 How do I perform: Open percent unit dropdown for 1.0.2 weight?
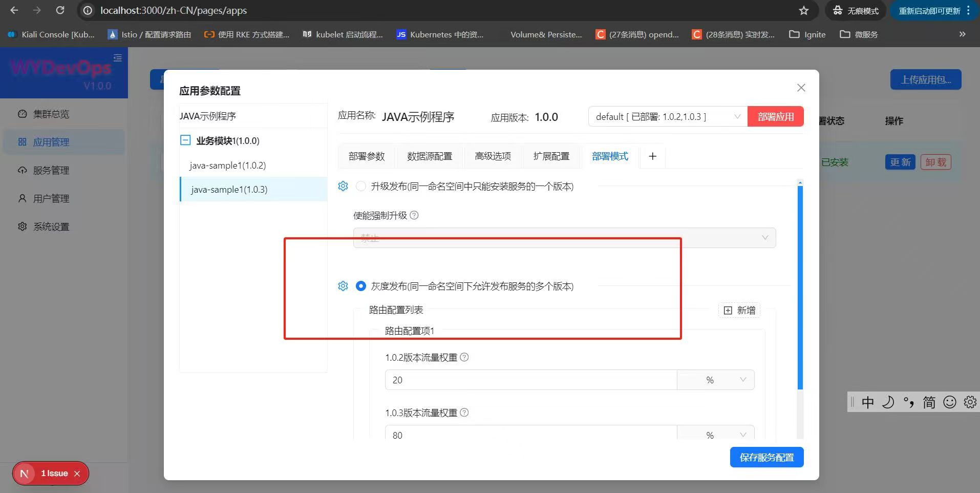[x=716, y=380]
